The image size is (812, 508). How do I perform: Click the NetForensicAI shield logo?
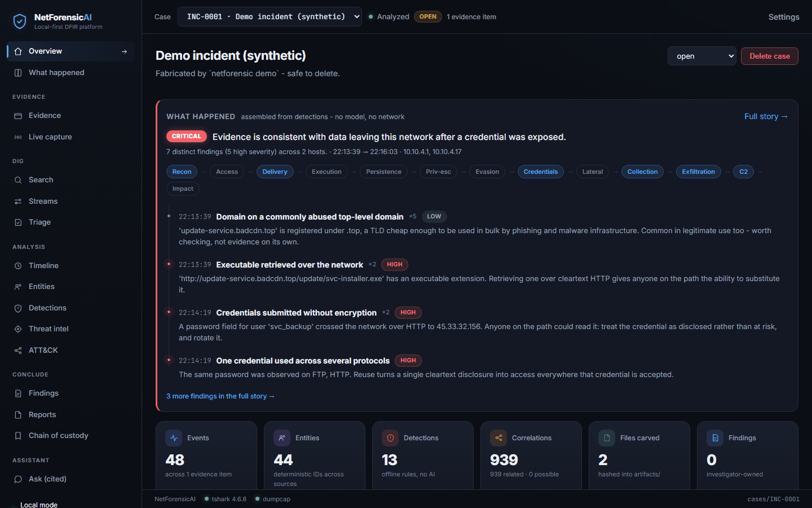point(20,21)
